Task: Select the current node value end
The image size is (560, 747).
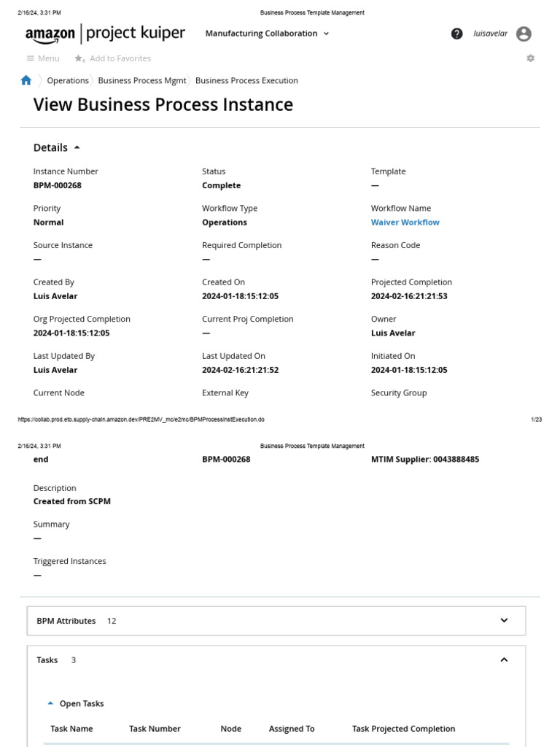Action: 41,460
